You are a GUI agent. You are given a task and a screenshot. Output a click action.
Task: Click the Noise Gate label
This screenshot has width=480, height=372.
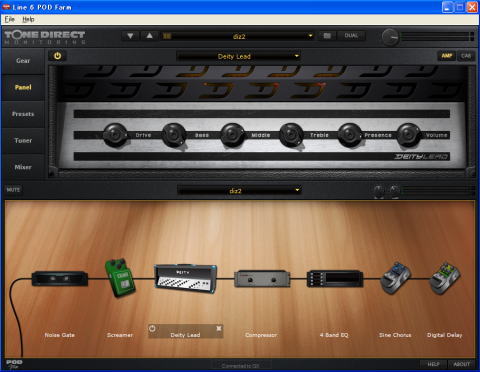[60, 335]
